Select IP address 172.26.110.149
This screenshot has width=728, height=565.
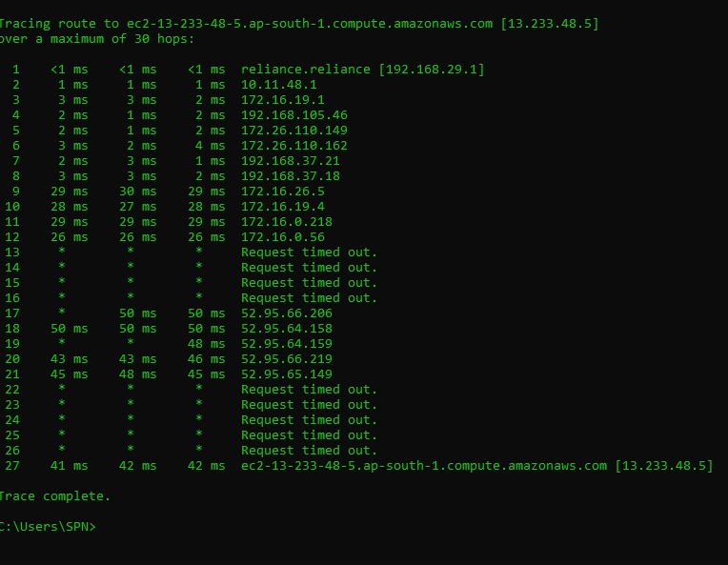294,131
